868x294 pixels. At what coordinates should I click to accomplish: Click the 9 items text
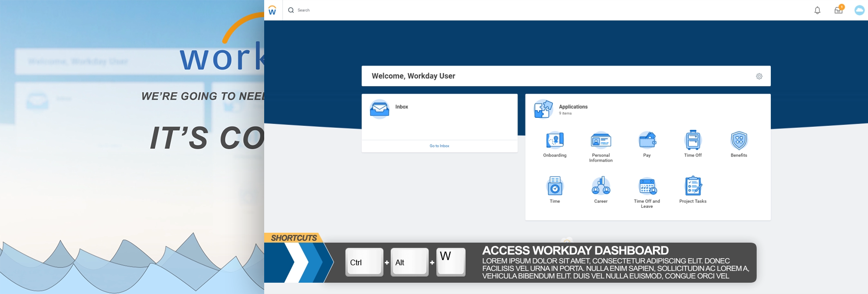tap(565, 114)
